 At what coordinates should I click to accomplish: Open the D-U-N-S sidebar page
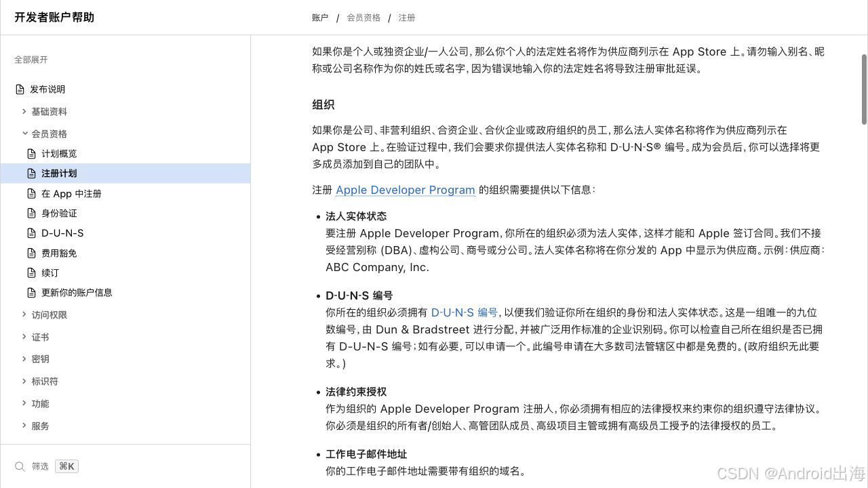[x=62, y=233]
